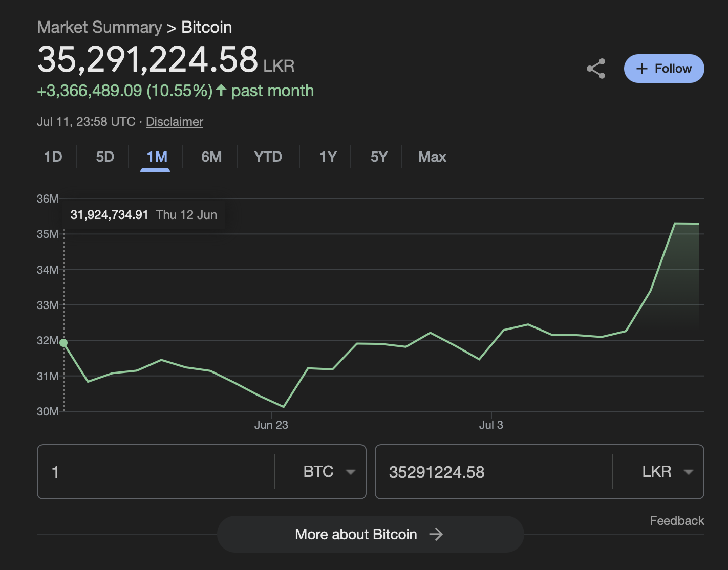
Task: Switch to the 5Y chart range
Action: tap(379, 157)
